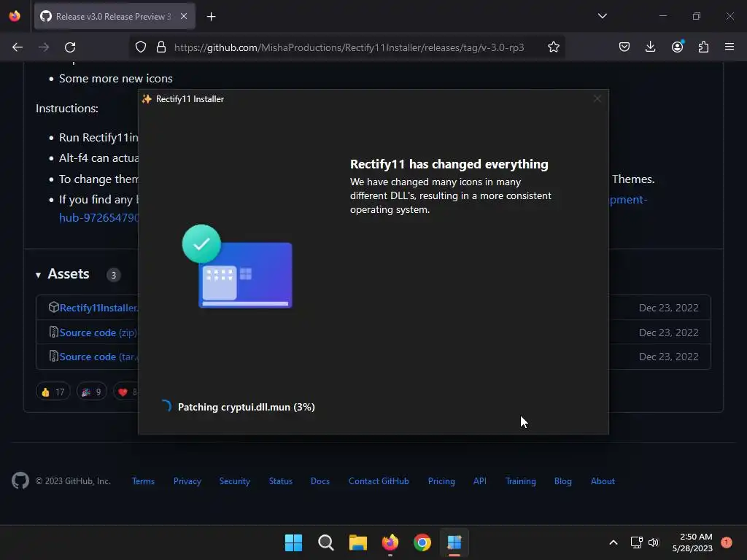Download Source code zip
The image size is (747, 560).
[x=98, y=332]
